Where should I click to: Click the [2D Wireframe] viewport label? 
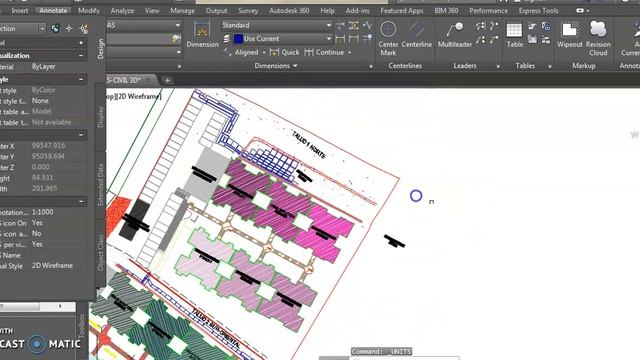[x=138, y=97]
